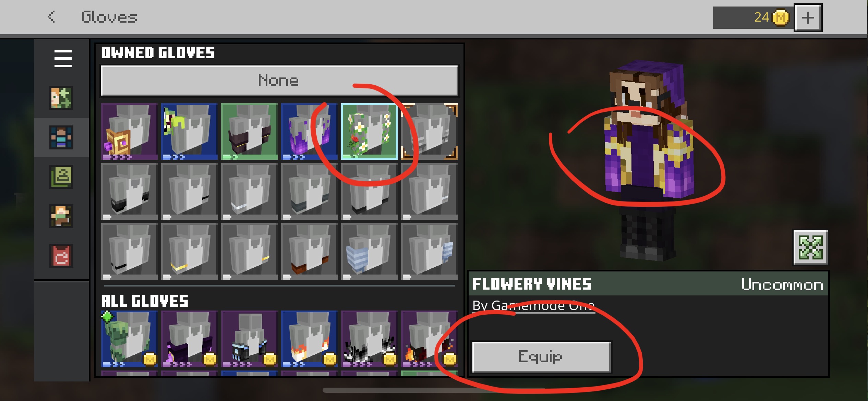Viewport: 868px width, 401px height.
Task: Click the Equip button for Flowery Vines
Action: (x=541, y=356)
